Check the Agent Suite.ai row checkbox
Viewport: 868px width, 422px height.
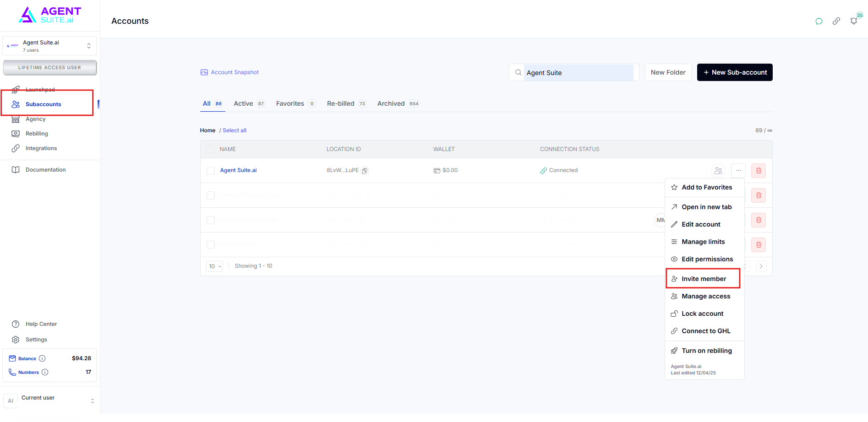click(x=211, y=171)
